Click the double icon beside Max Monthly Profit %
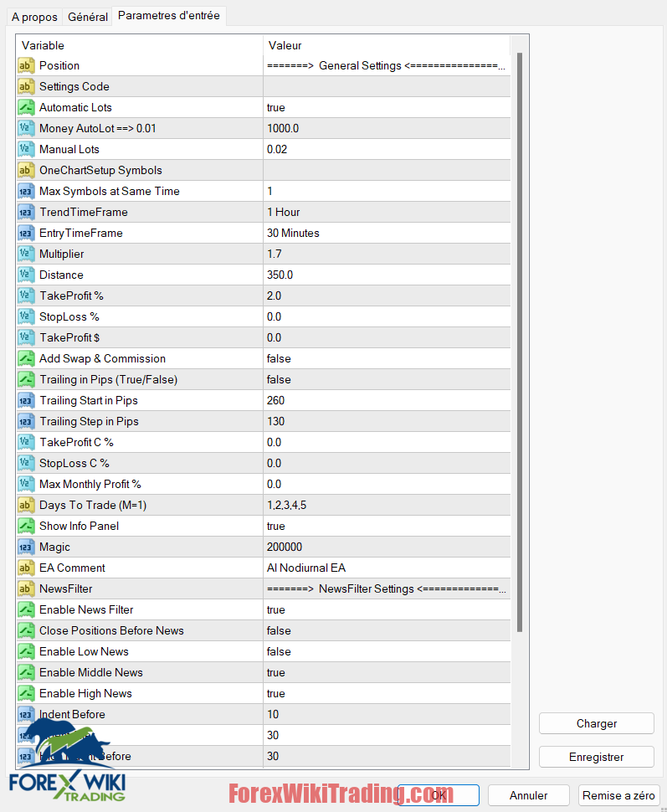 pos(26,484)
